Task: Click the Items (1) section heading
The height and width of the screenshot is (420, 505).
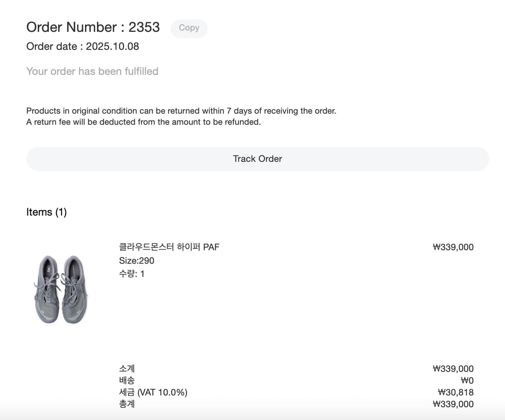Action: point(46,212)
